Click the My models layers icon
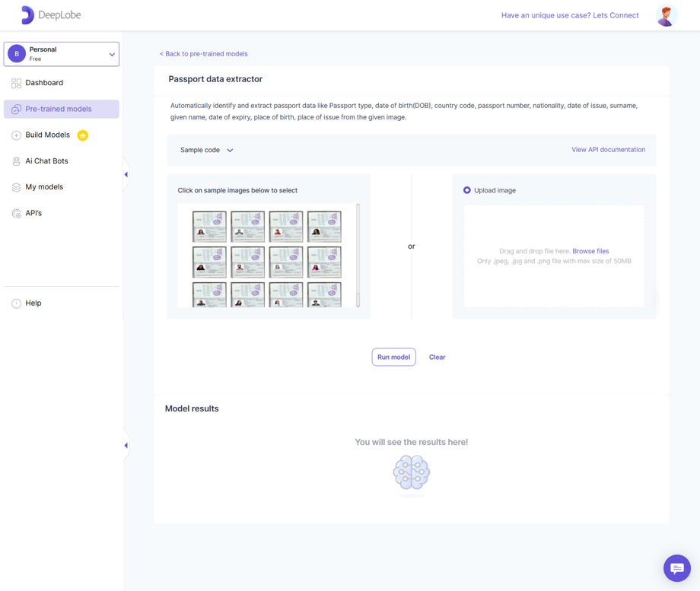Screen dimensions: 700x591 16,187
